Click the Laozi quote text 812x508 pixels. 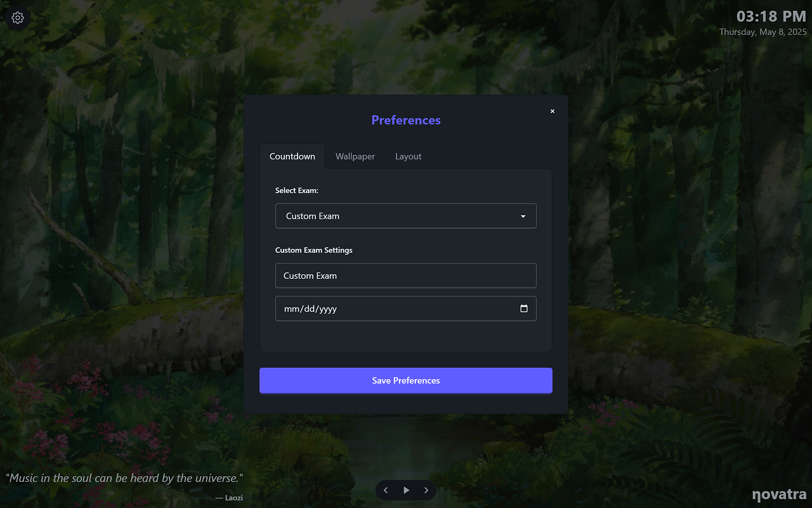(124, 478)
